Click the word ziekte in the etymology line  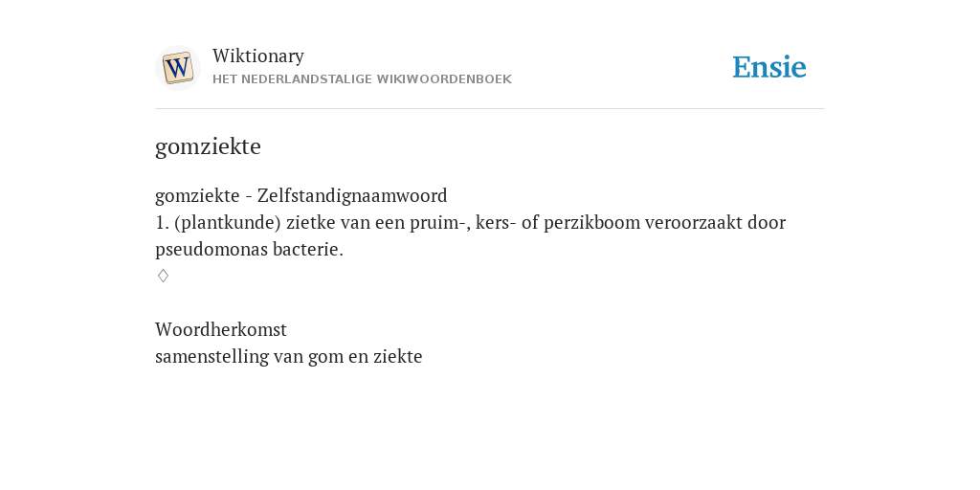[397, 356]
